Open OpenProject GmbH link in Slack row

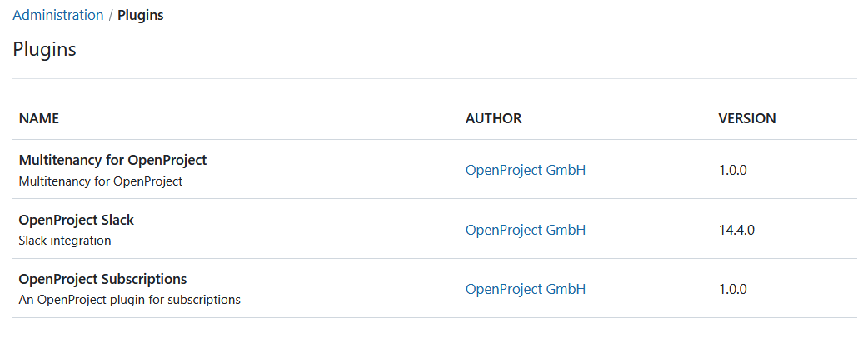526,230
